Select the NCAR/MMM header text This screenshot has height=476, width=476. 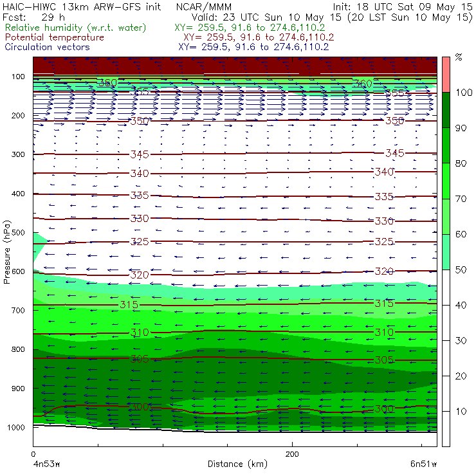point(204,6)
